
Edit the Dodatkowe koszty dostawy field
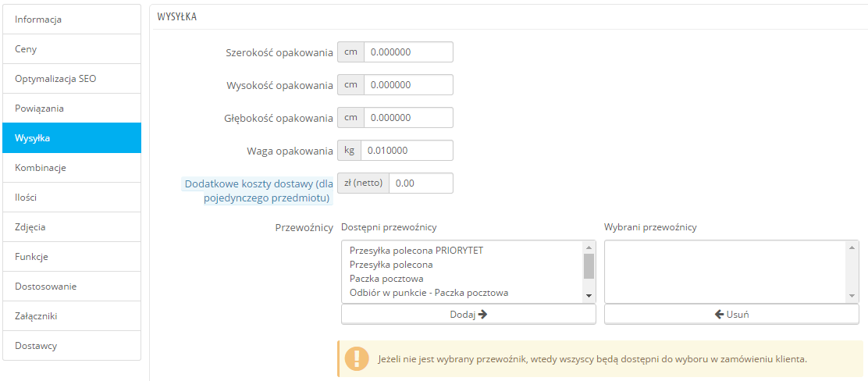[x=421, y=183]
